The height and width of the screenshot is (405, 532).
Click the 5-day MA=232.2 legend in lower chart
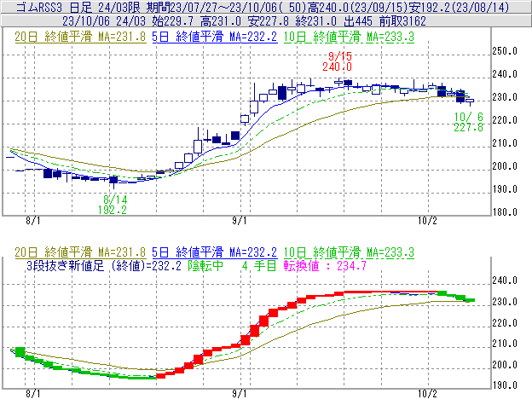[x=215, y=252]
